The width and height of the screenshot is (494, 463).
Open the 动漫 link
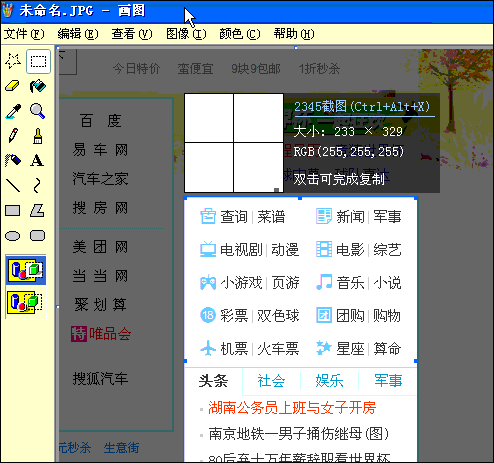click(x=285, y=250)
